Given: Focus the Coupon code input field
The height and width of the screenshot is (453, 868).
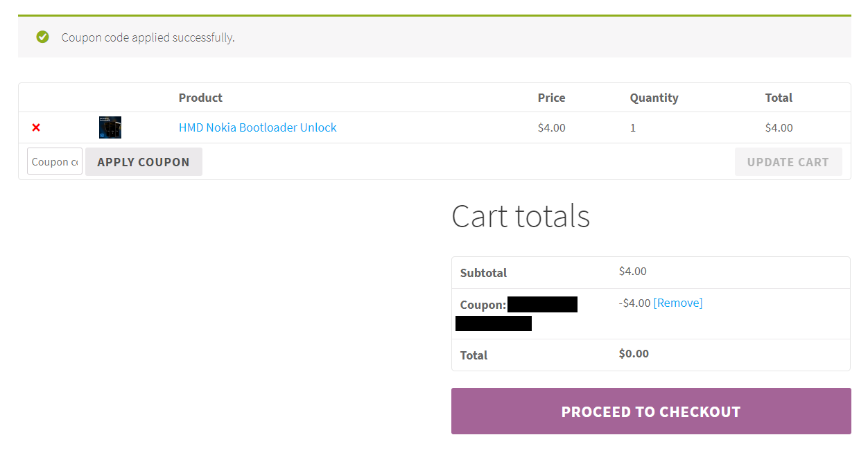Looking at the screenshot, I should 55,161.
